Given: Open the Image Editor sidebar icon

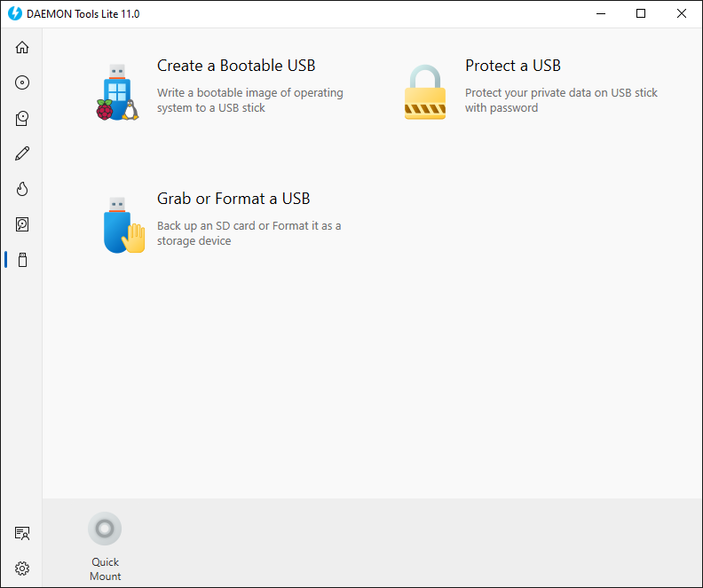Looking at the screenshot, I should pyautogui.click(x=22, y=118).
